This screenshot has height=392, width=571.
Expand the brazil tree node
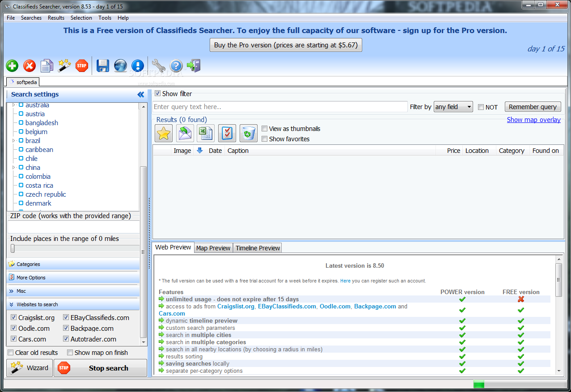pyautogui.click(x=14, y=141)
